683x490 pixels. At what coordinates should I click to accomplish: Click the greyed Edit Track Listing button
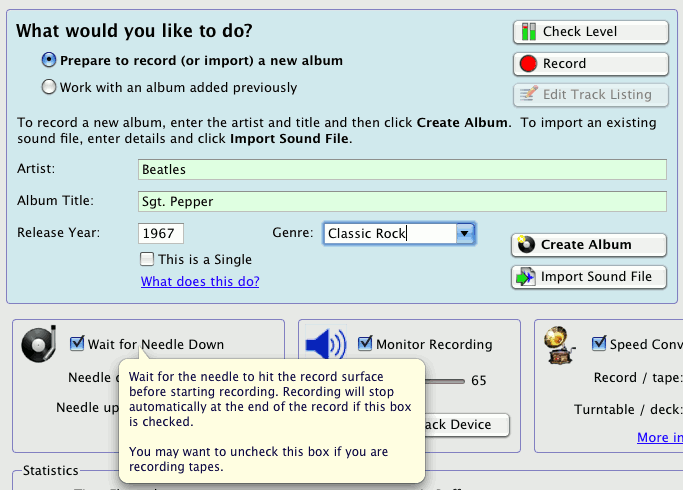pyautogui.click(x=590, y=95)
